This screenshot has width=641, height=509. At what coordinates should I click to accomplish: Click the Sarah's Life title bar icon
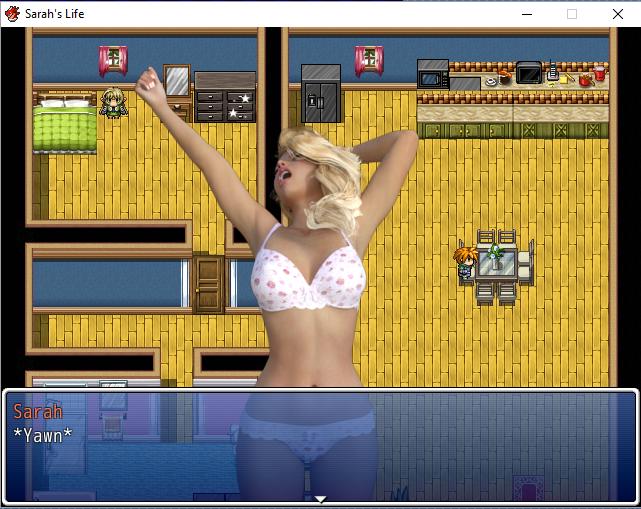[x=13, y=13]
